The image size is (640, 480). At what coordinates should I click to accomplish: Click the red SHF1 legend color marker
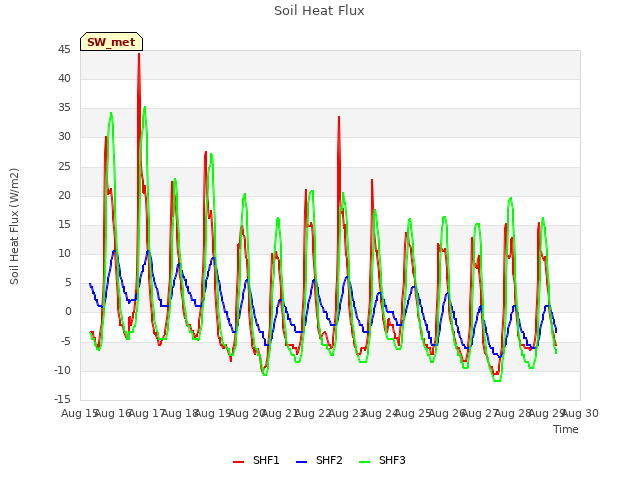238,462
